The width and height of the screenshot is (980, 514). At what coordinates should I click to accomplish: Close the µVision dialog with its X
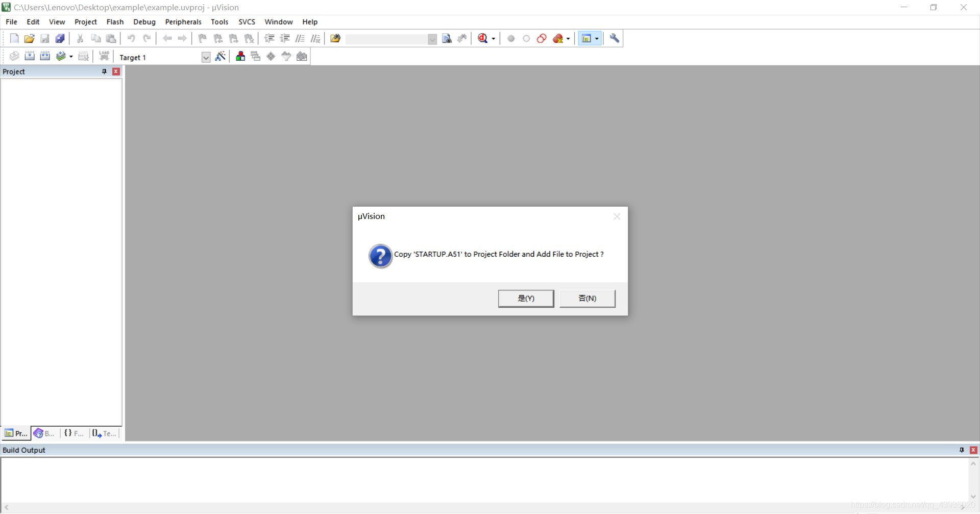pos(617,216)
